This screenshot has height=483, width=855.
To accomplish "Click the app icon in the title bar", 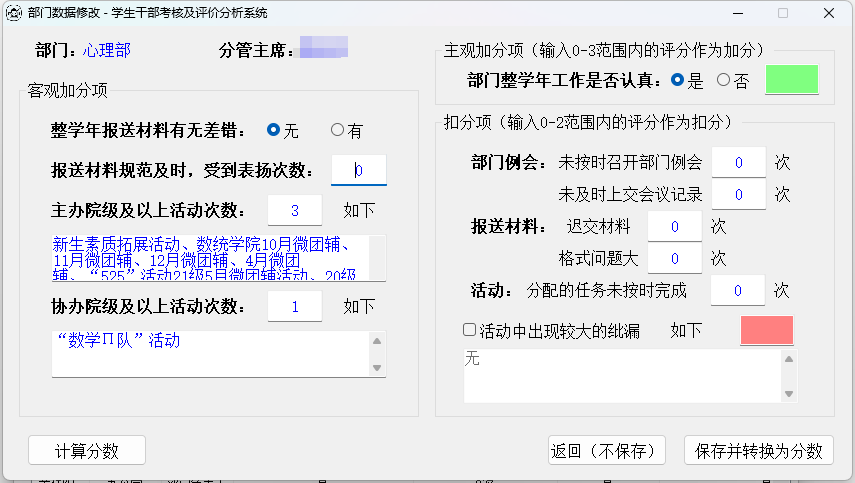I will tap(14, 13).
